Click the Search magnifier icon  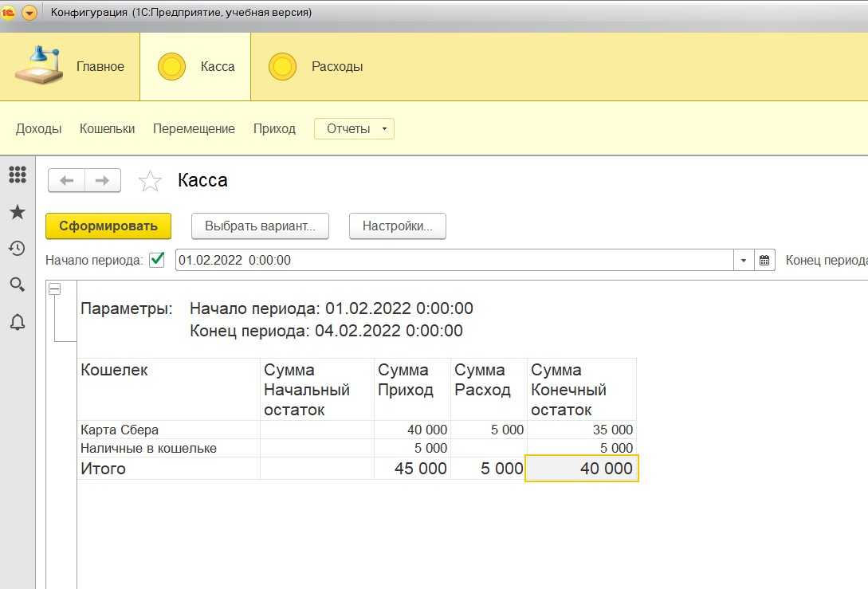coord(17,285)
